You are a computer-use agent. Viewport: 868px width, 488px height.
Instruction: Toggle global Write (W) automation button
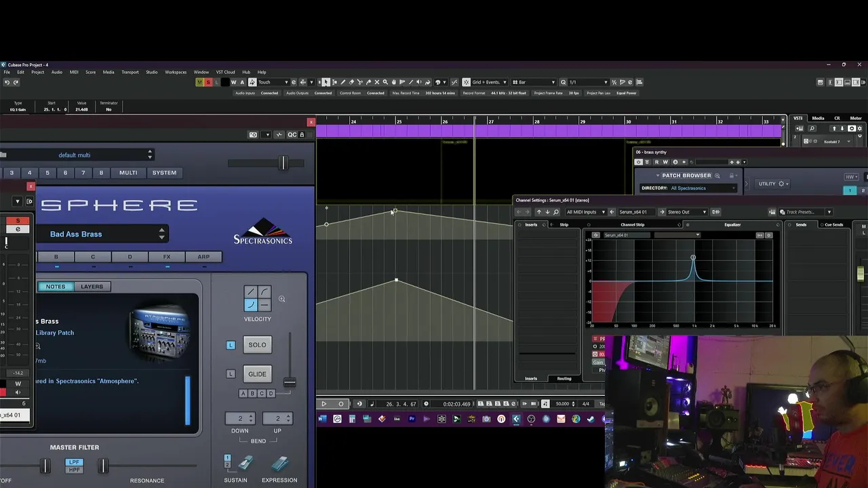pyautogui.click(x=234, y=82)
